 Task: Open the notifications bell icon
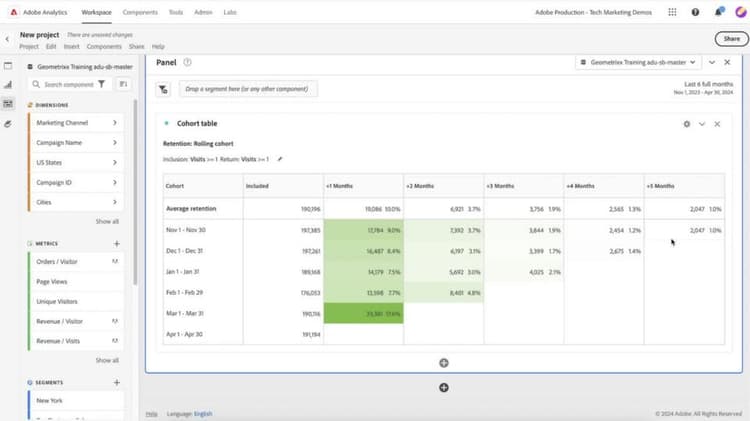(x=718, y=12)
